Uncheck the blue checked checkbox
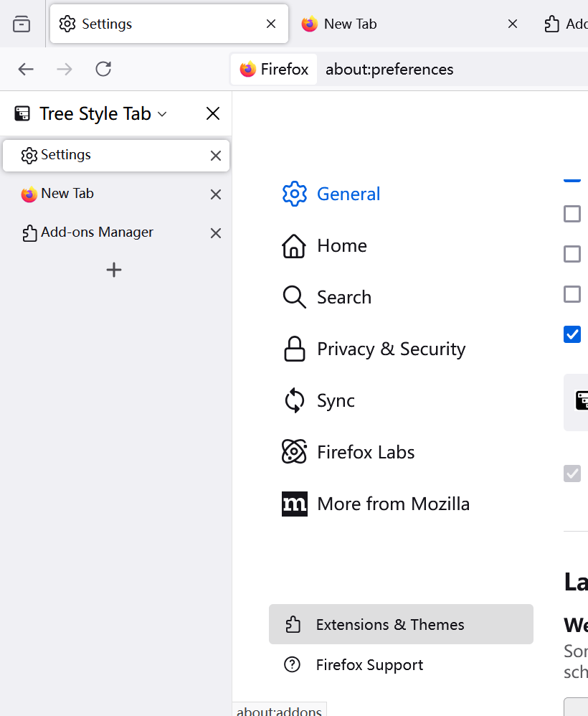Viewport: 588px width, 716px height. coord(572,334)
